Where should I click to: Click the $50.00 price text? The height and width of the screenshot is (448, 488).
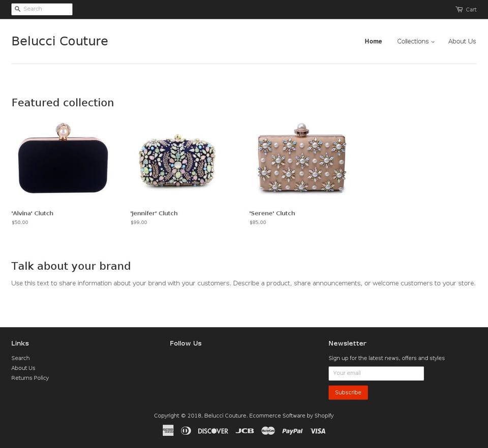(x=20, y=222)
